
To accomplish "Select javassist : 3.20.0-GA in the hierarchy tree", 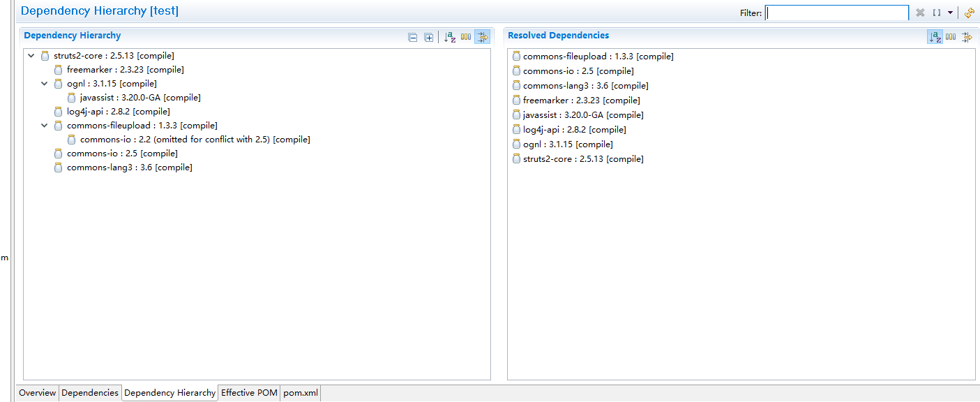I will click(140, 98).
